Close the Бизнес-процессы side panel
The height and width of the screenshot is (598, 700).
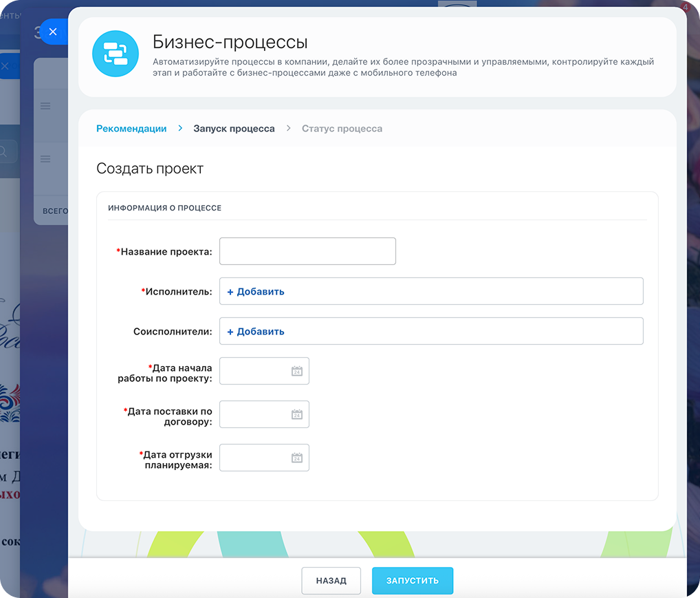[53, 32]
